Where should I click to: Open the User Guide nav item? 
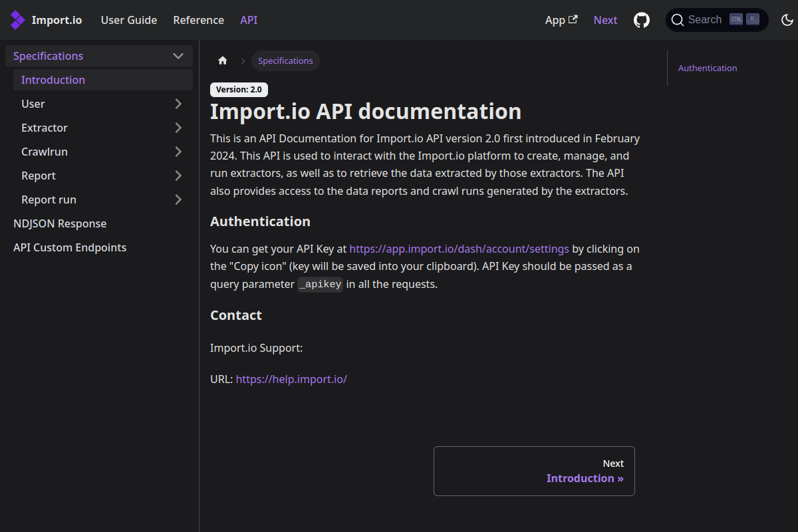tap(129, 20)
